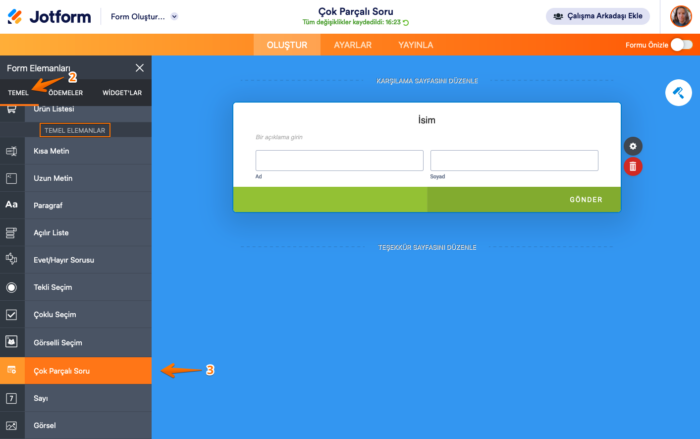Click TEŞEKKÜR SAYFASINI DÜZENLE link
This screenshot has height=439, width=700.
pyautogui.click(x=427, y=247)
